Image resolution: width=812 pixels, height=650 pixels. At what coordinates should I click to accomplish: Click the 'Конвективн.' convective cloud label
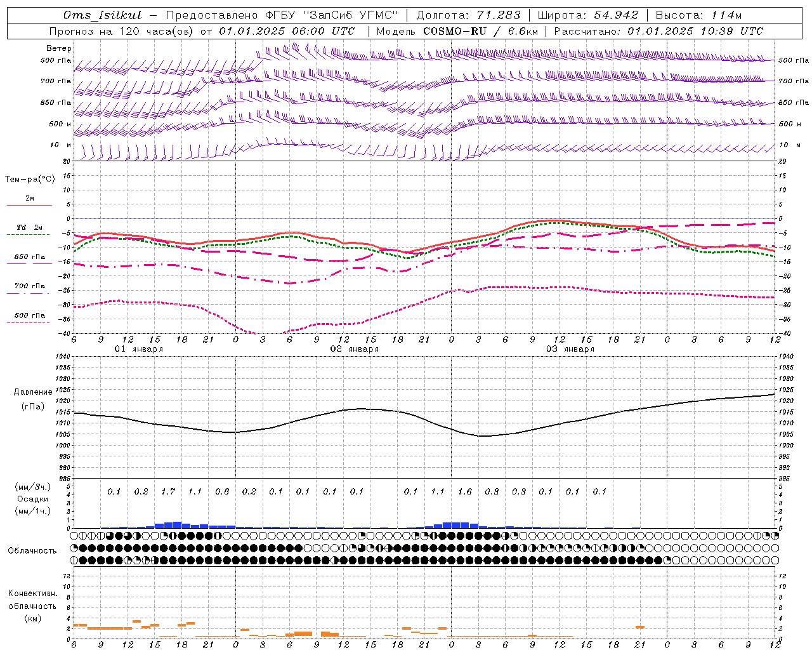[33, 594]
